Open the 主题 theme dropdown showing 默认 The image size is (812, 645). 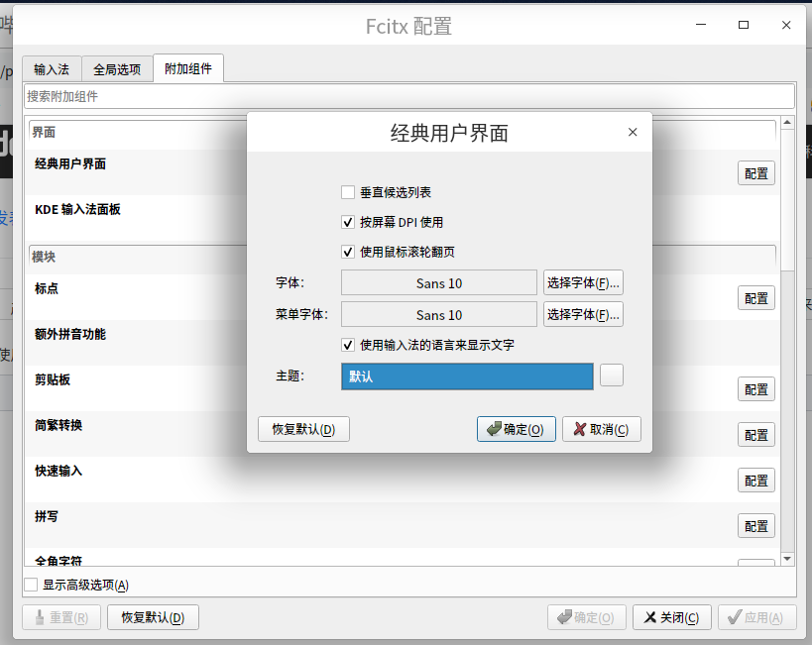[467, 376]
